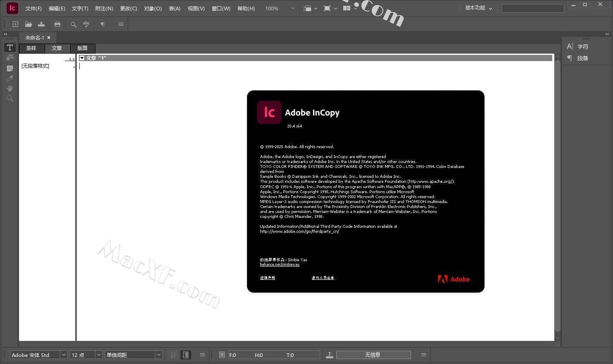Click the 法律声明 legal notices link
This screenshot has width=613, height=364.
click(x=268, y=278)
